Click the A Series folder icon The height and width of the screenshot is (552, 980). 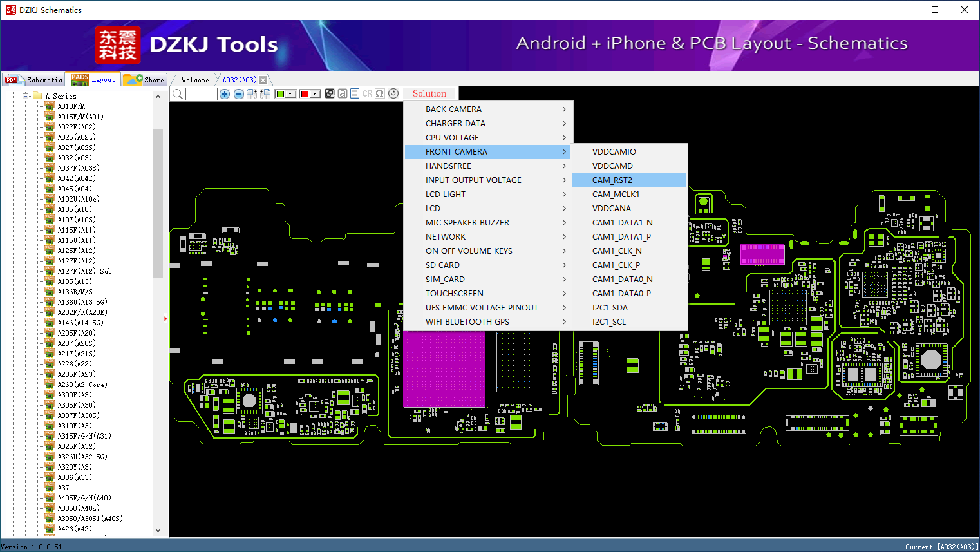37,96
